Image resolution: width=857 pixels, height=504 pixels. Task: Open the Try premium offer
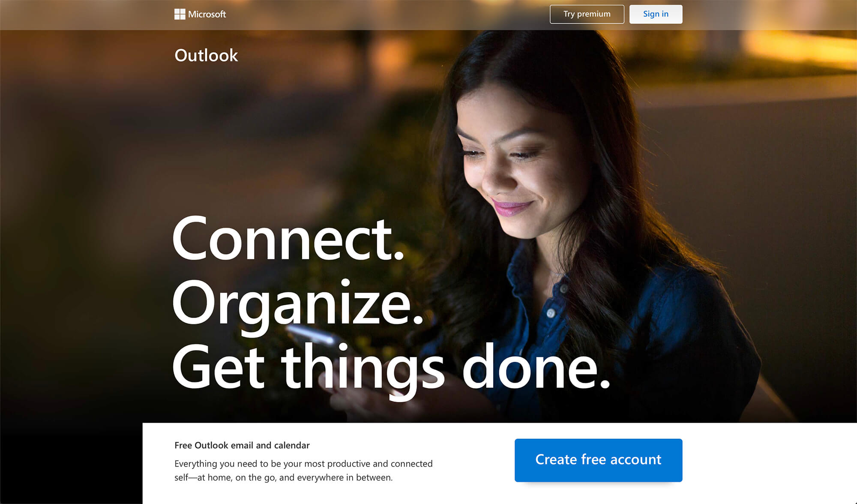(587, 14)
